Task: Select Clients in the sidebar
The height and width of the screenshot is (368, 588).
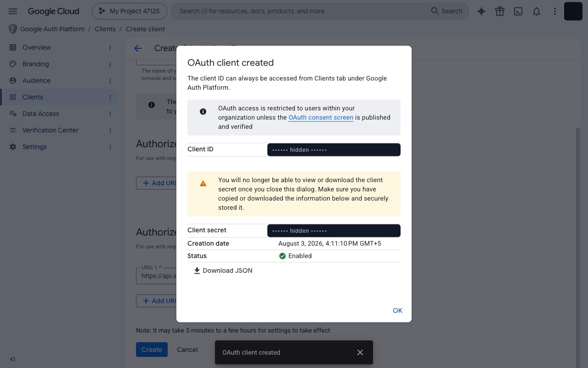Action: [x=33, y=97]
